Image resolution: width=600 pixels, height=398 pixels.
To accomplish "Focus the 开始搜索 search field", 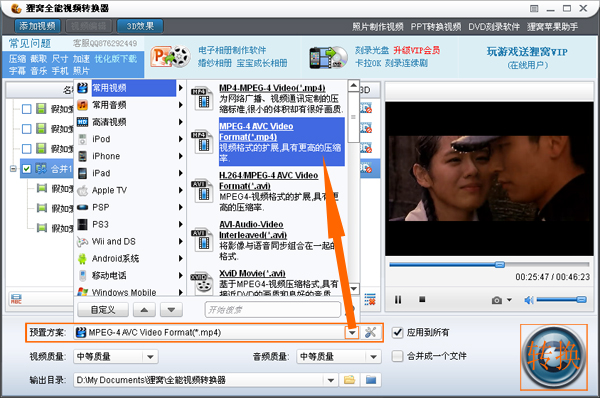I will coord(272,310).
